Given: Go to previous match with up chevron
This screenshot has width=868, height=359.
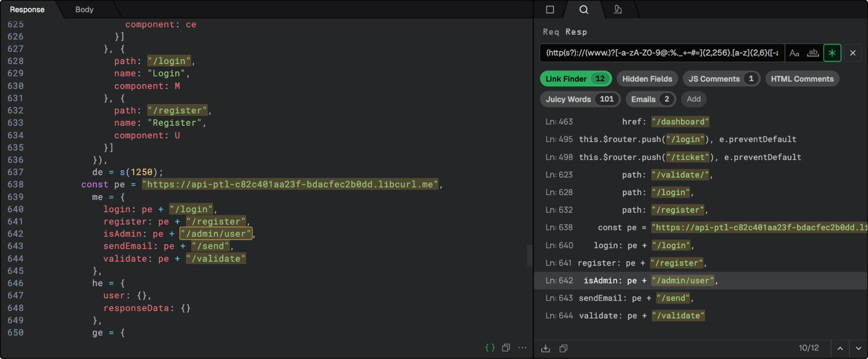Looking at the screenshot, I should [840, 349].
